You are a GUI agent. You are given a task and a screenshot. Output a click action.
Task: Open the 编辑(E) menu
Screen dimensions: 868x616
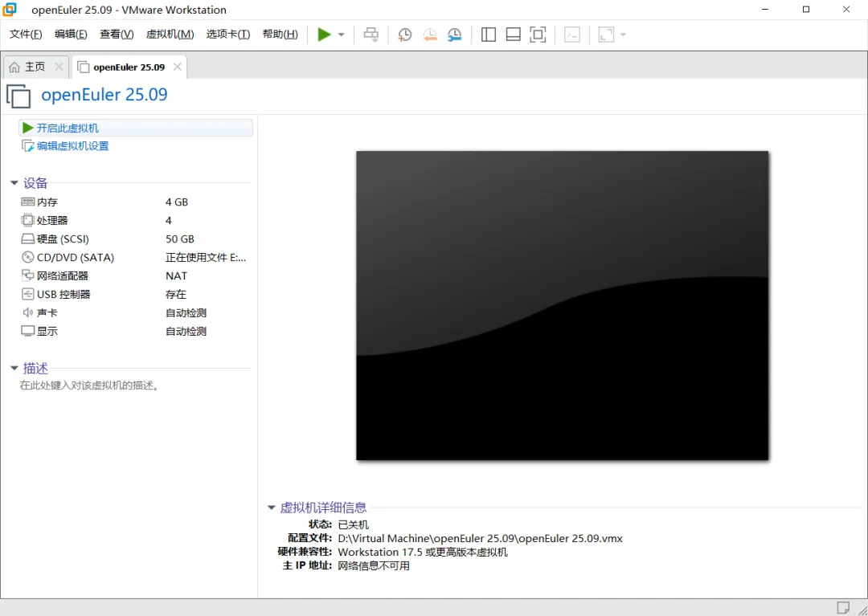click(x=71, y=35)
